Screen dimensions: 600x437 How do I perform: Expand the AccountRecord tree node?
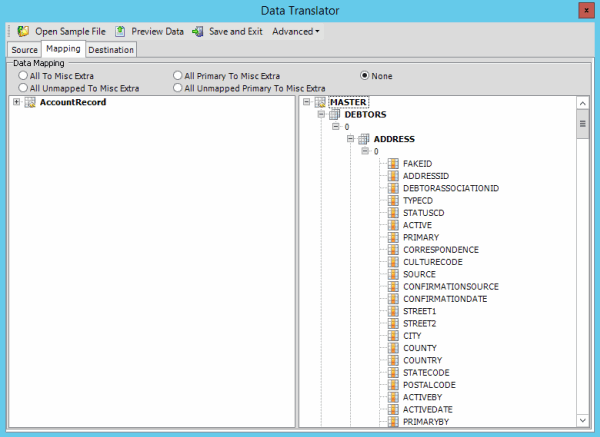(16, 102)
